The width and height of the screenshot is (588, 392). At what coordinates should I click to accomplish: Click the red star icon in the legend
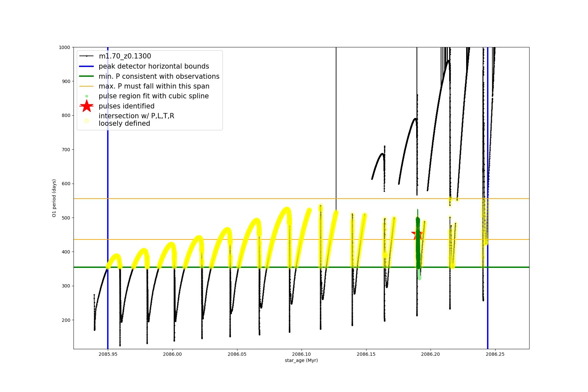point(87,106)
